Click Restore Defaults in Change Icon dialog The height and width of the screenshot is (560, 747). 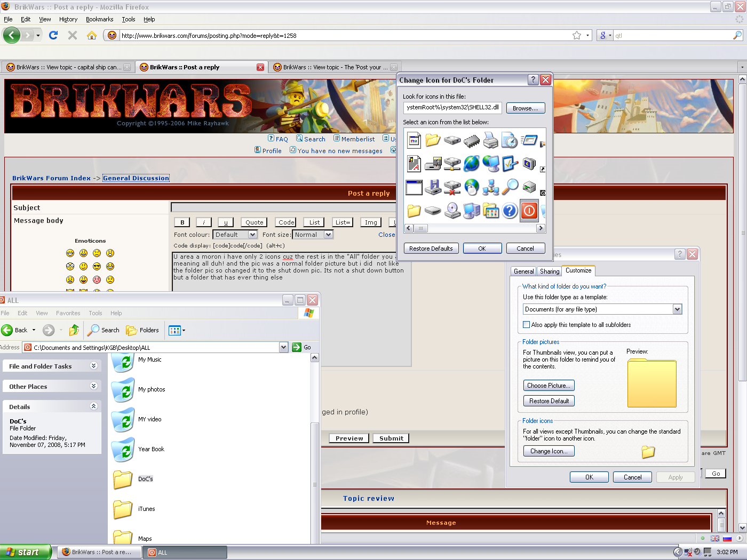(431, 249)
